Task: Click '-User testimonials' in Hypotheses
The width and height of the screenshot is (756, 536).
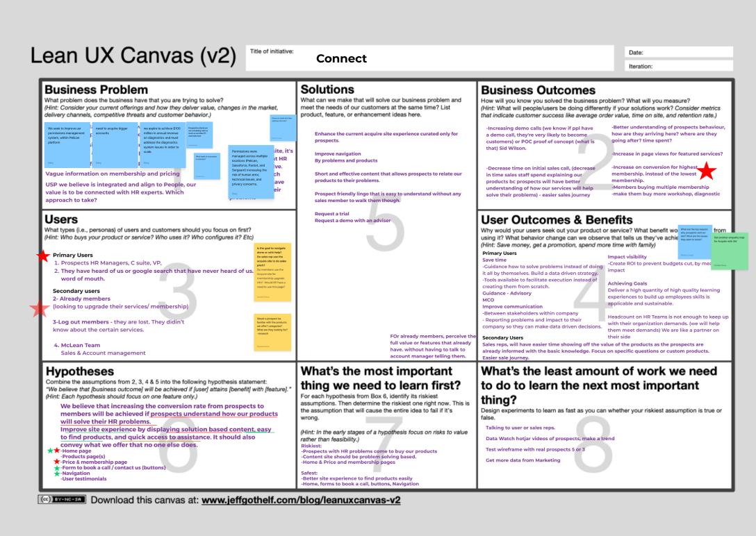Action: 83,478
